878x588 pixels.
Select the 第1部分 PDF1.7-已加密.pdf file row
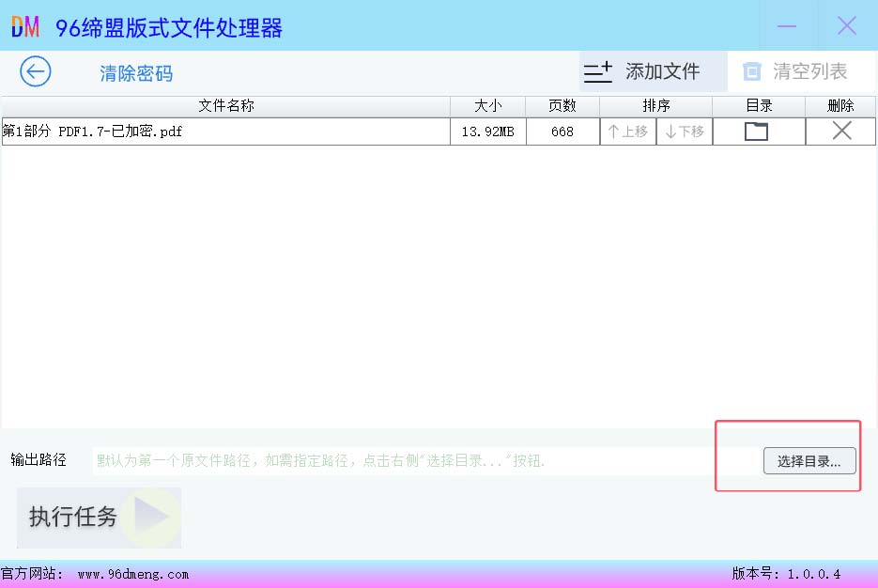coord(225,132)
